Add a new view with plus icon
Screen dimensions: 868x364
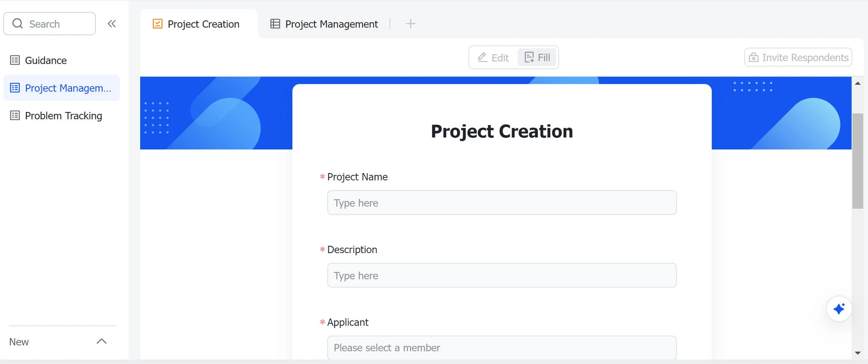point(410,24)
